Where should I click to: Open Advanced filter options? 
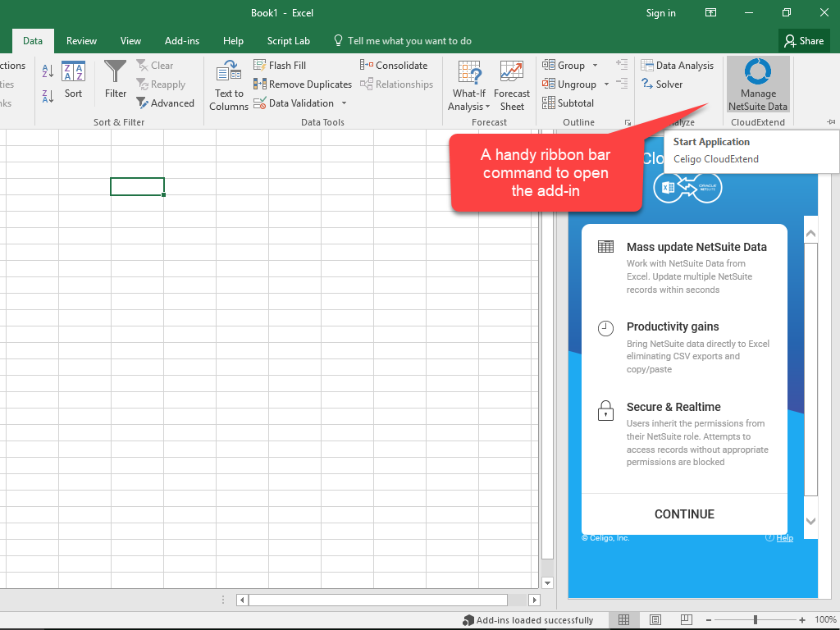click(x=165, y=103)
